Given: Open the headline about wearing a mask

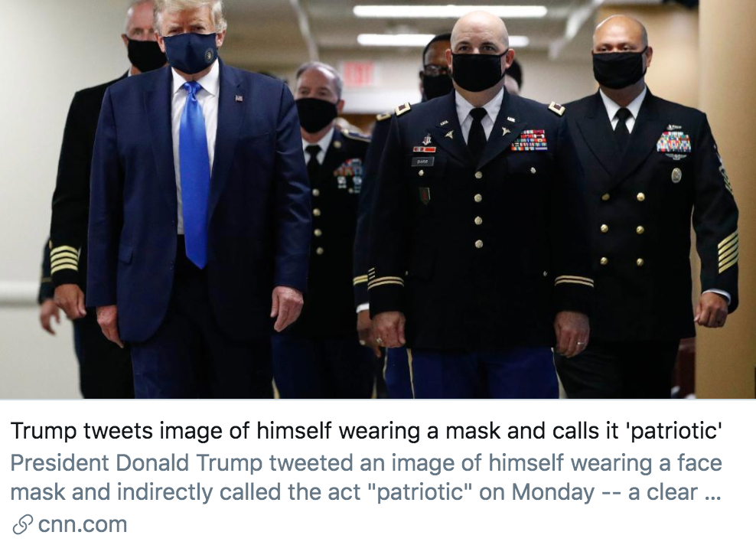Looking at the screenshot, I should point(367,430).
